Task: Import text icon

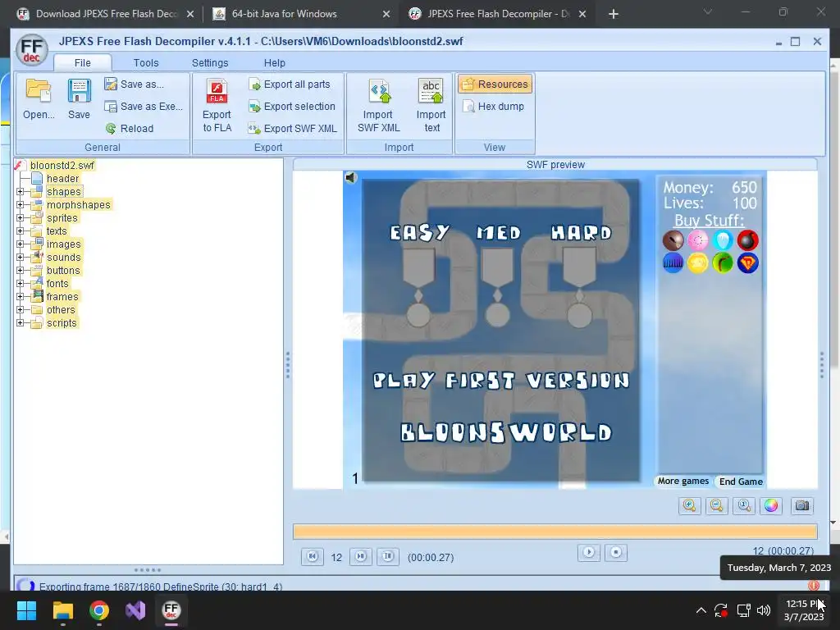Action: click(x=431, y=106)
